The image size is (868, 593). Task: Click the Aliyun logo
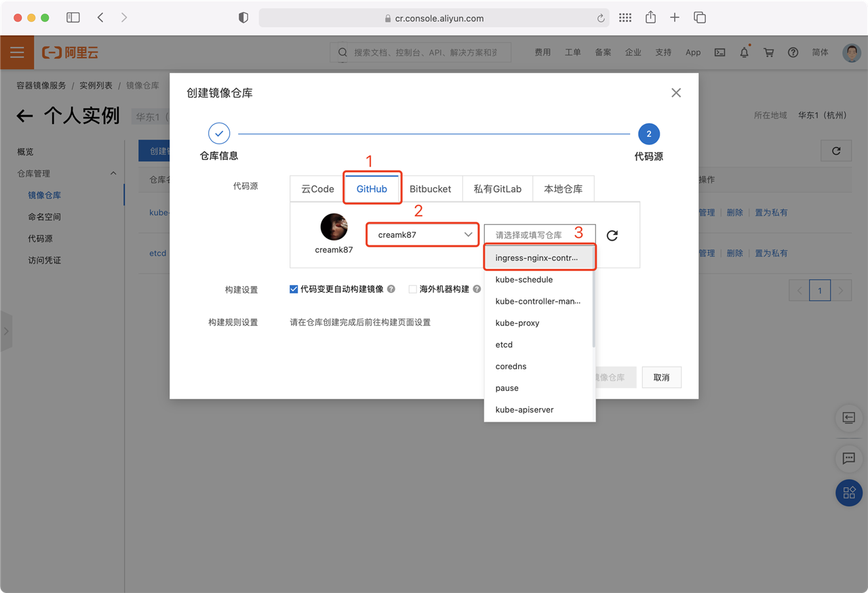71,53
